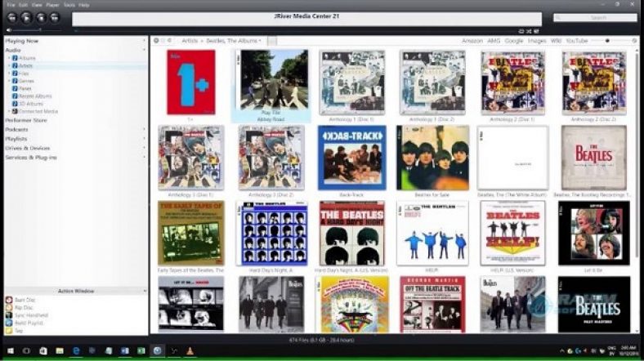Screen dimensions: 644x361
Task: Open the YouTube link
Action: (577, 41)
